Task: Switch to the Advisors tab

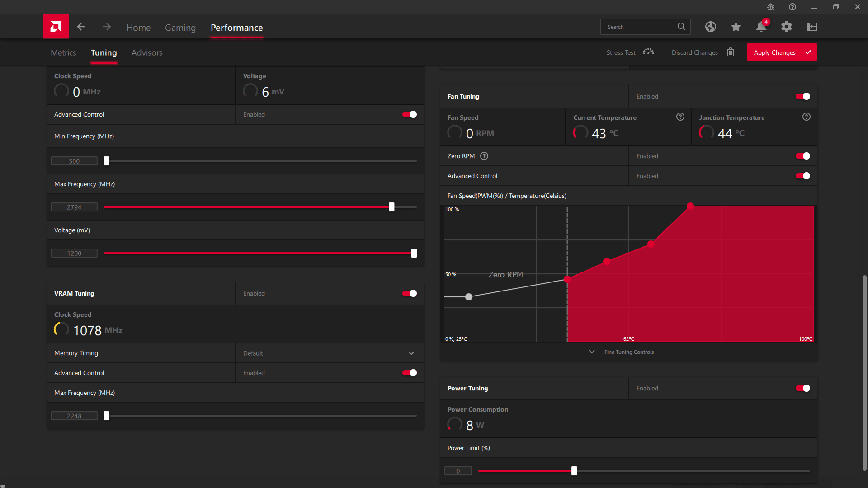Action: [x=146, y=52]
